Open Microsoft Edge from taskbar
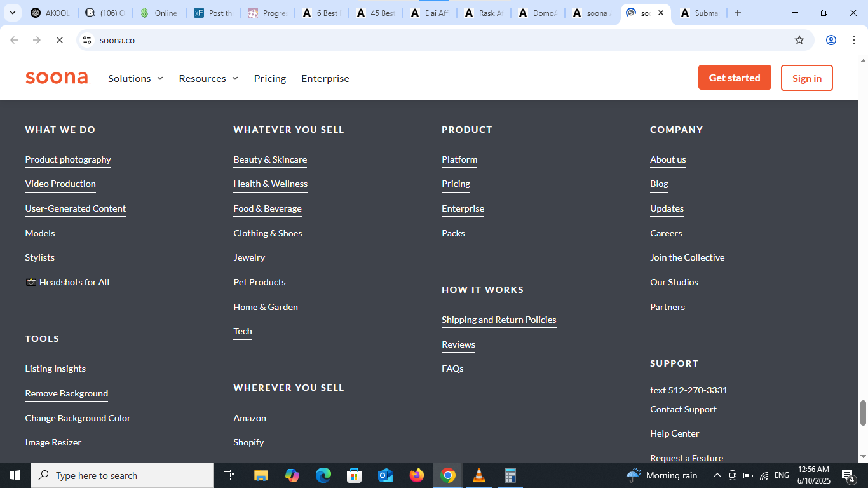868x488 pixels. 323,475
